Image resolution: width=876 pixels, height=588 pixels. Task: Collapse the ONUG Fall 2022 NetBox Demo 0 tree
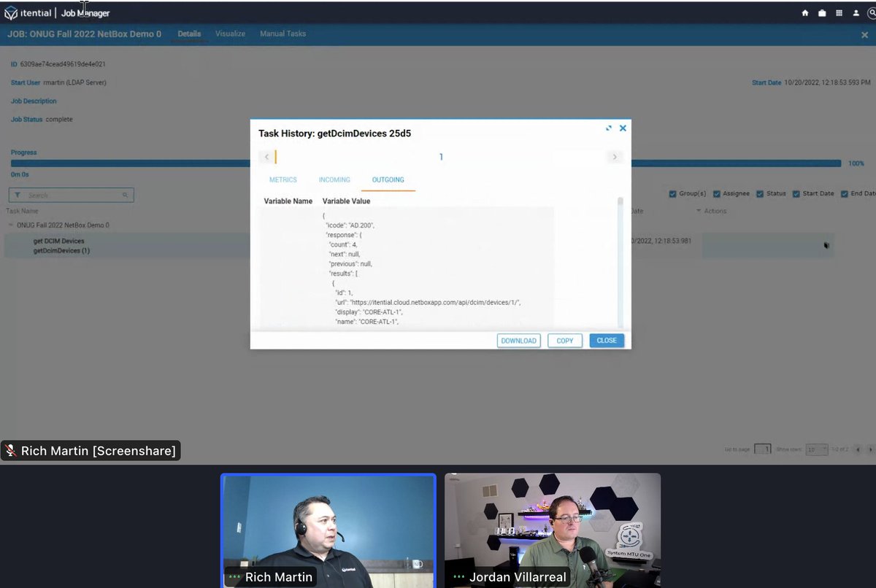[11, 225]
